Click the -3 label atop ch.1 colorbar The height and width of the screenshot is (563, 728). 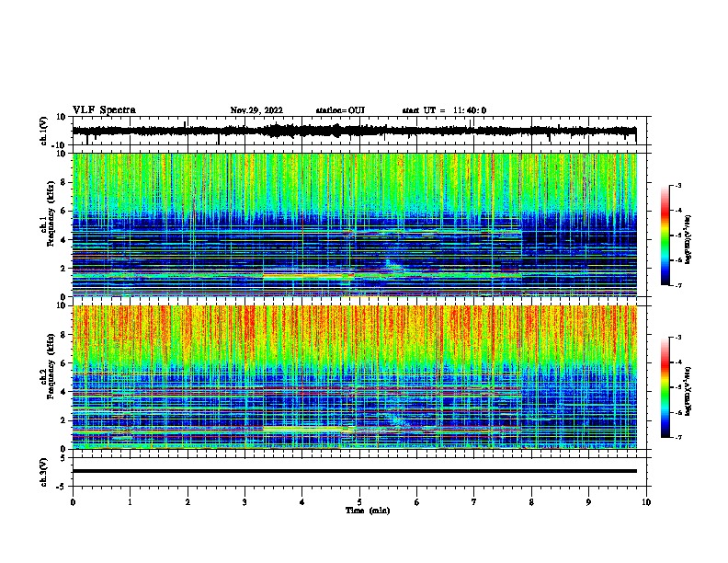(678, 185)
